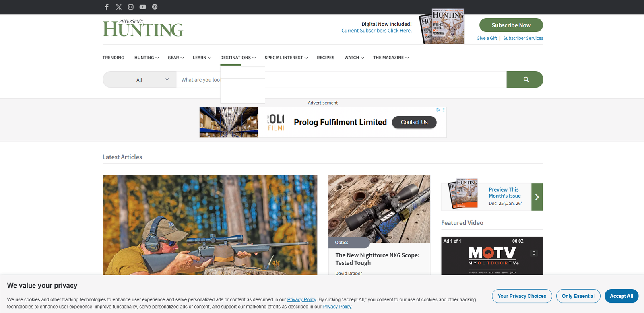Viewport: 644px width, 313px height.
Task: Open the Recipes menu item
Action: pos(326,58)
